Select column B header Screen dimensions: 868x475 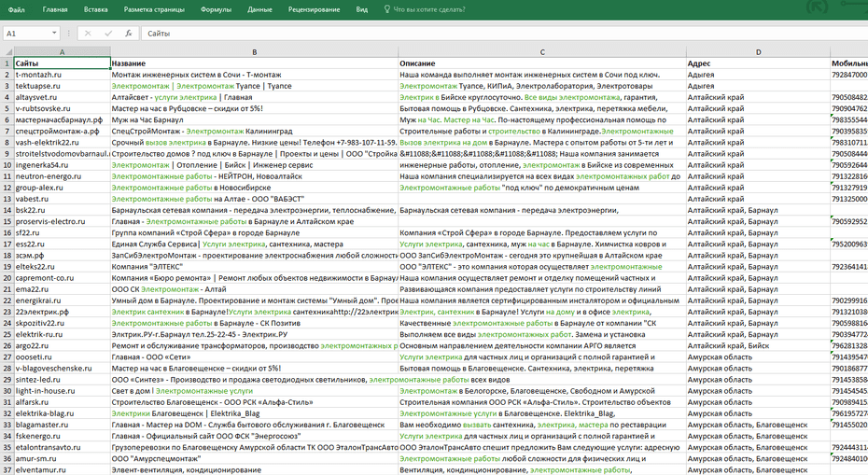click(x=254, y=52)
